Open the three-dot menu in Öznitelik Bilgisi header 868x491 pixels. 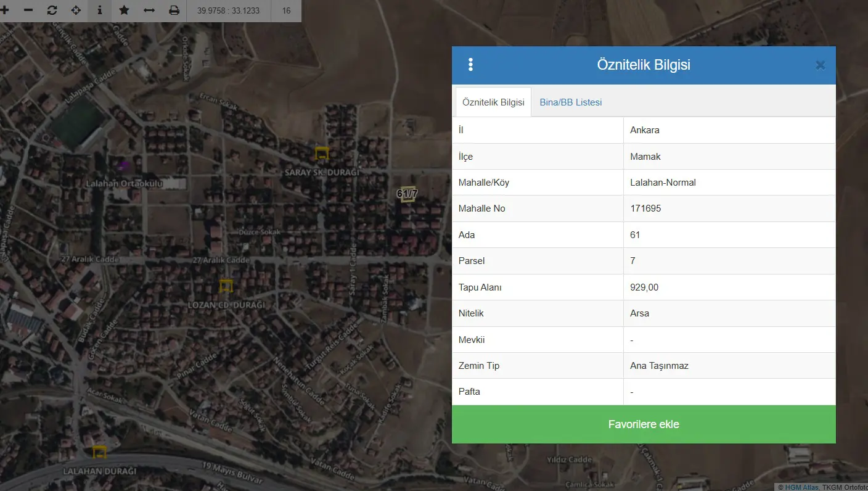tap(471, 65)
